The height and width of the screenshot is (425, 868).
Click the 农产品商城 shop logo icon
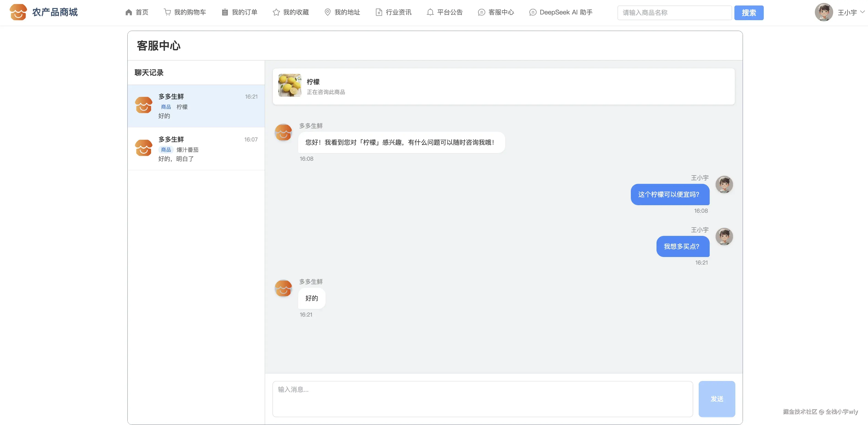pyautogui.click(x=18, y=12)
